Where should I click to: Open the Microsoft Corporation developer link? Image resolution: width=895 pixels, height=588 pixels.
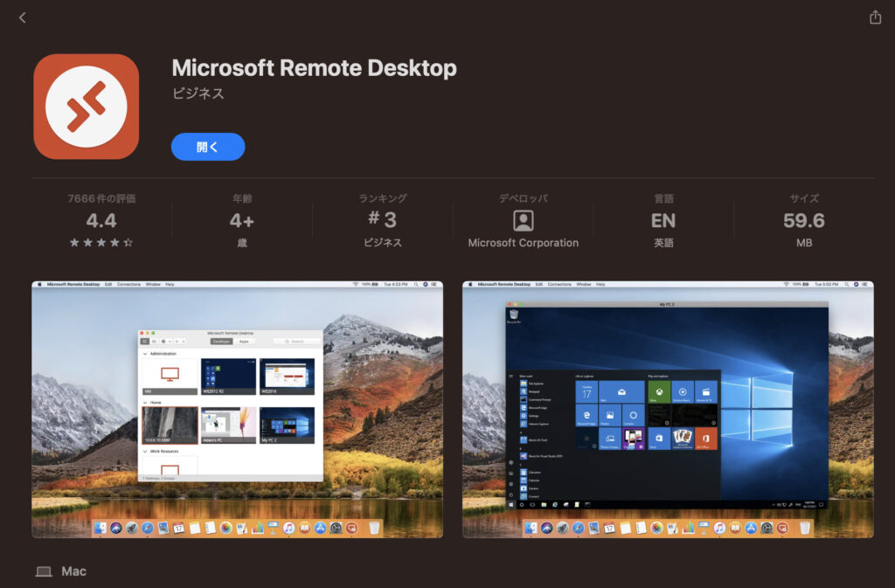(x=523, y=243)
